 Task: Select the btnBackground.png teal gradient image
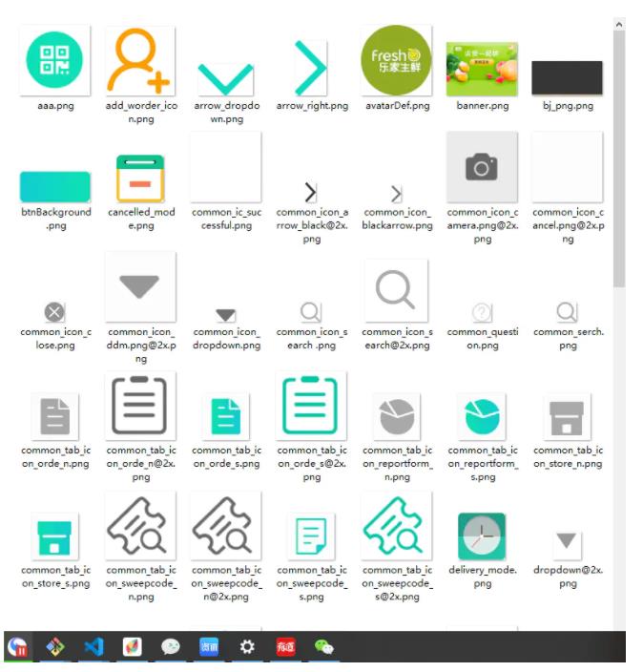pyautogui.click(x=55, y=187)
